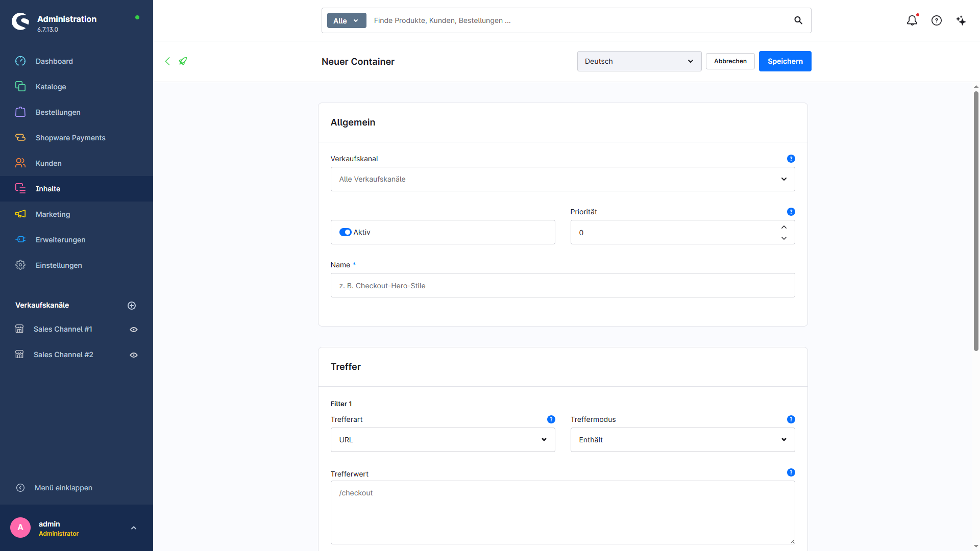Open the Verkaufskanal select dropdown
980x551 pixels.
tap(562, 179)
